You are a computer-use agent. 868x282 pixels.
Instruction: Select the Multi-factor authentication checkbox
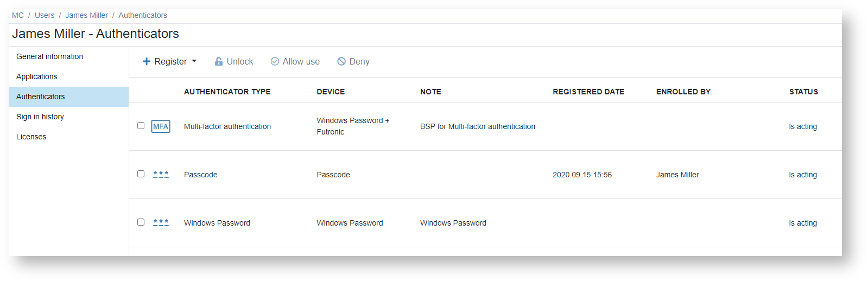(141, 126)
